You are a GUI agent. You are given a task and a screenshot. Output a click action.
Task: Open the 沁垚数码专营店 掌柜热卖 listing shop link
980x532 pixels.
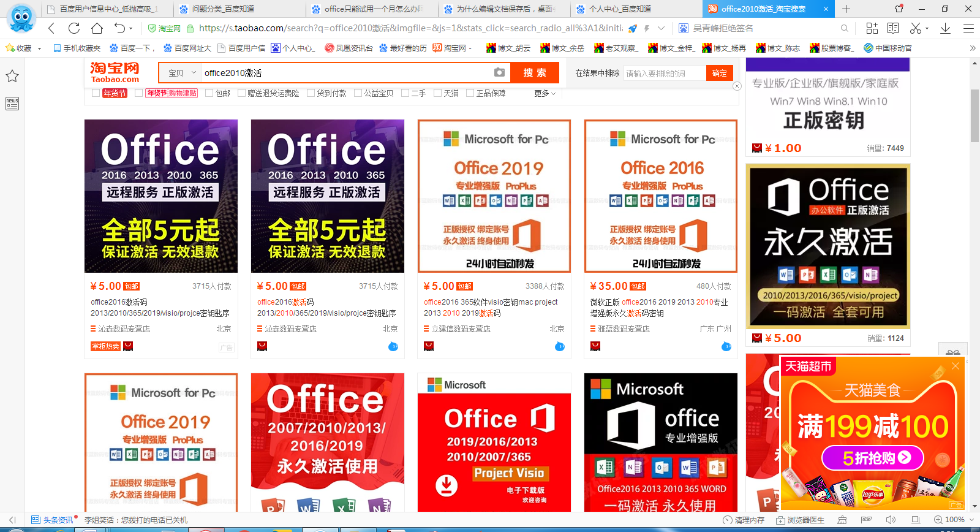[x=124, y=329]
